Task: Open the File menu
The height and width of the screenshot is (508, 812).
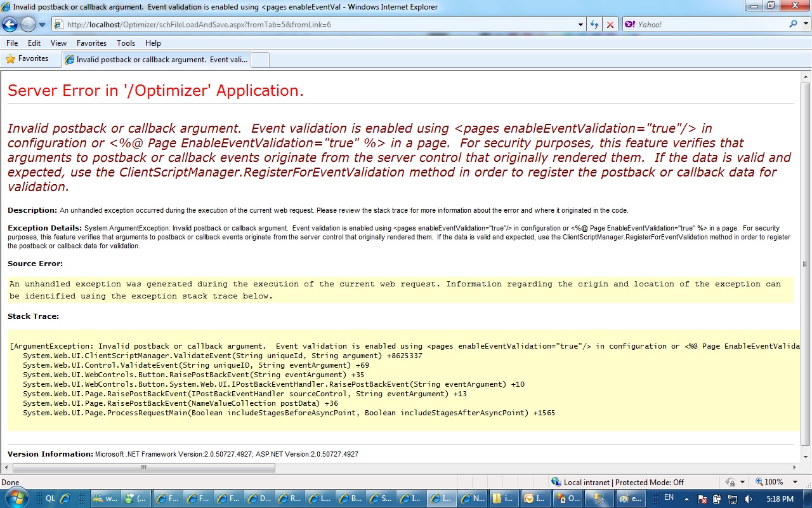Action: tap(12, 43)
